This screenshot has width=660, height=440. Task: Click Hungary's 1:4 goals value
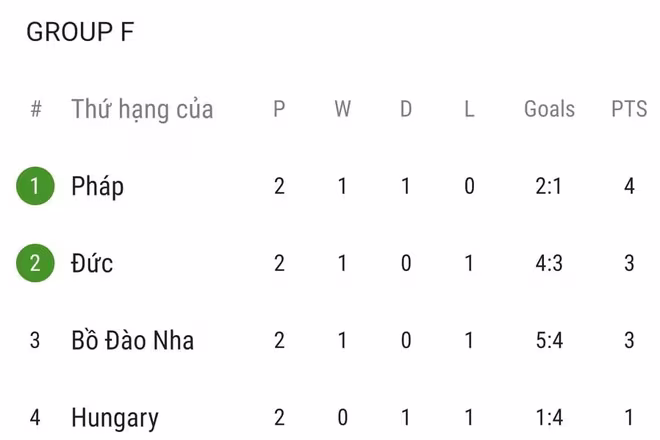click(x=549, y=417)
